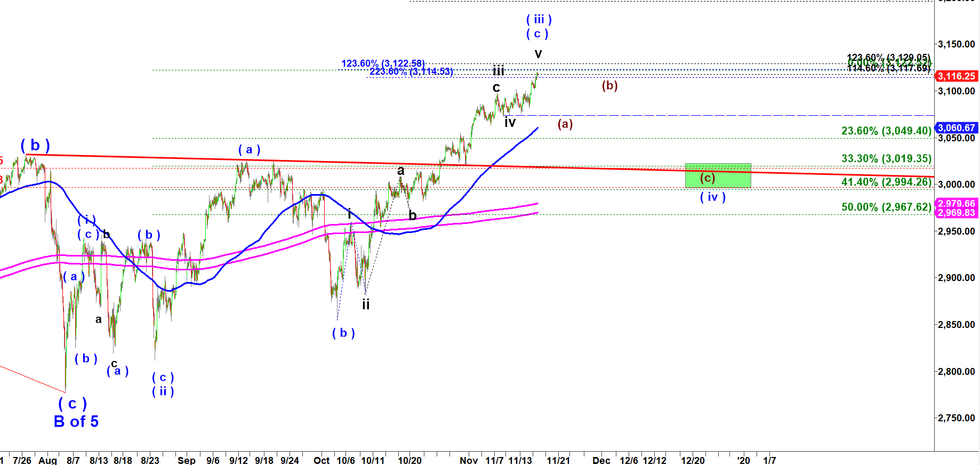Select the dark red (b) projection label

click(609, 86)
